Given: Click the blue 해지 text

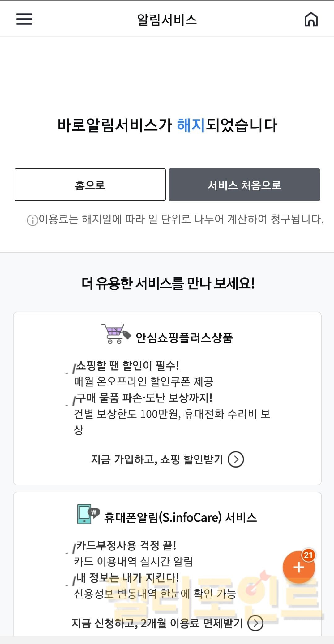Looking at the screenshot, I should point(191,125).
